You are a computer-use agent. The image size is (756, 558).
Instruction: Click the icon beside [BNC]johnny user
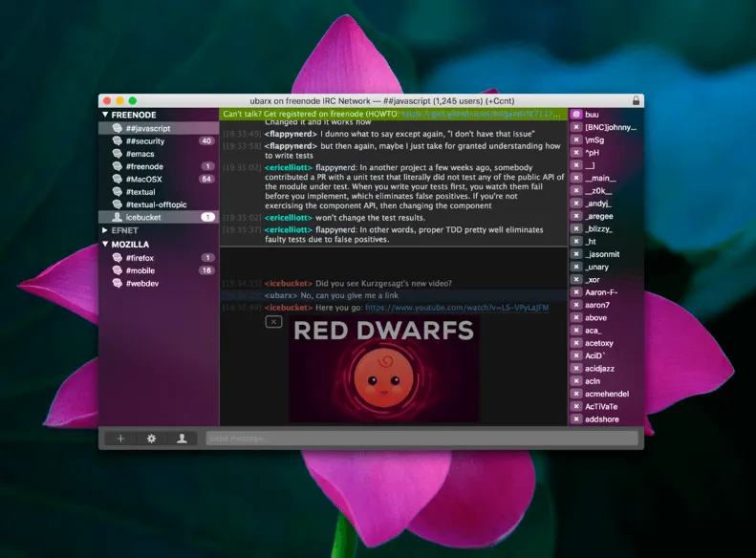pyautogui.click(x=576, y=127)
